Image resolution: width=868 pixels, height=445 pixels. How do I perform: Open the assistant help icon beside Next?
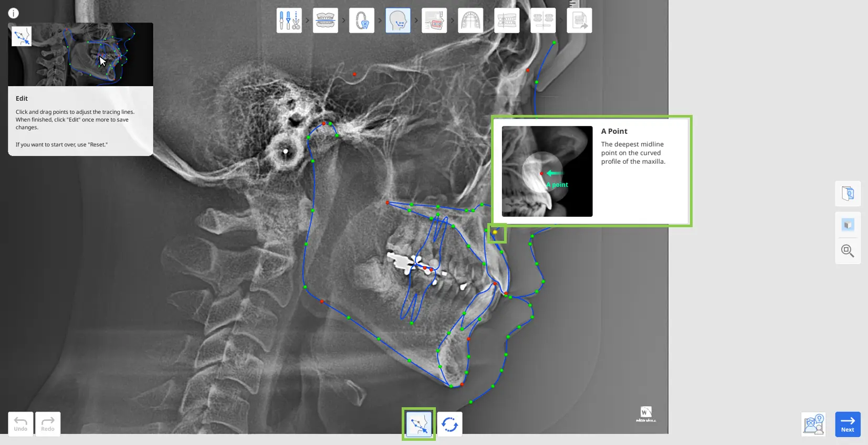tap(813, 424)
